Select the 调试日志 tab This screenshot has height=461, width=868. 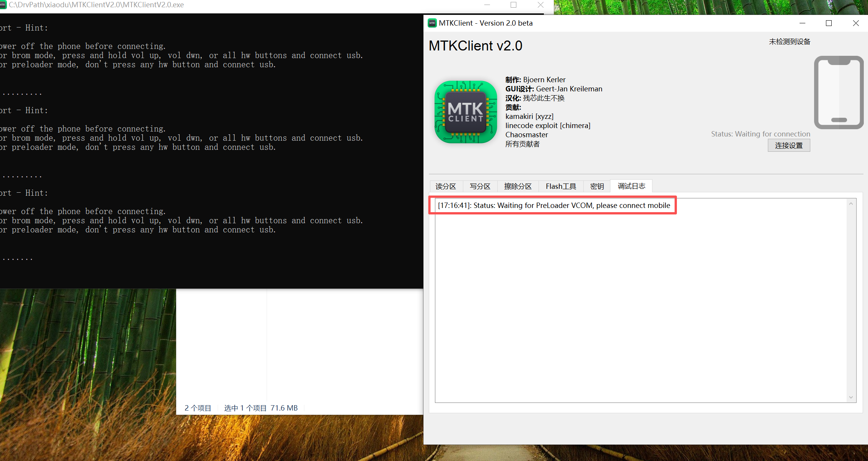coord(631,186)
